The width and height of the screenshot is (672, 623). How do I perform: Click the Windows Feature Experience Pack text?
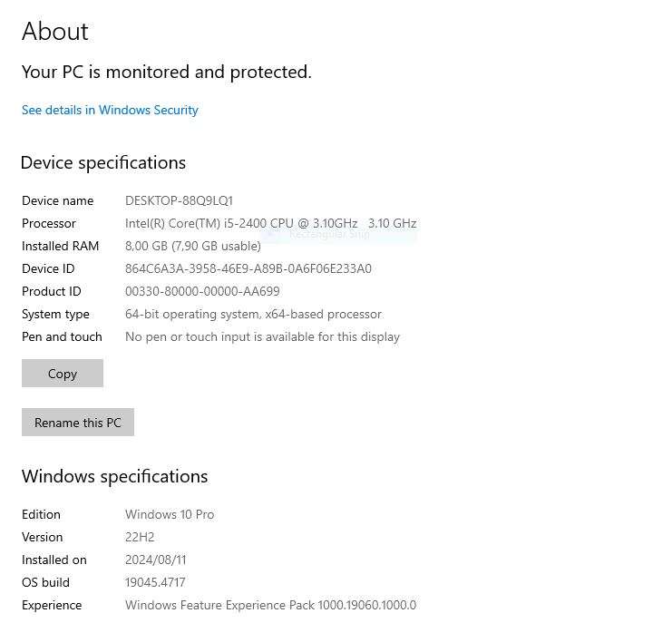pyautogui.click(x=270, y=605)
